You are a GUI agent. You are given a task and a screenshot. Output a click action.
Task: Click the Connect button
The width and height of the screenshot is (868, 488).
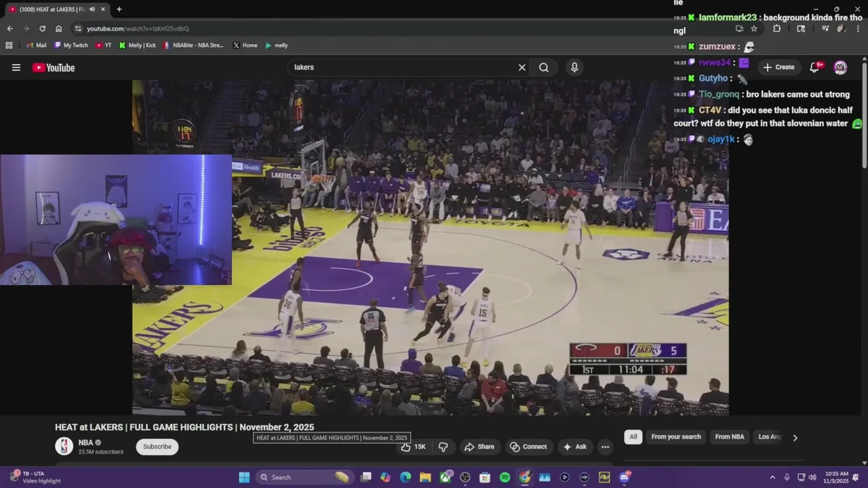(x=528, y=447)
